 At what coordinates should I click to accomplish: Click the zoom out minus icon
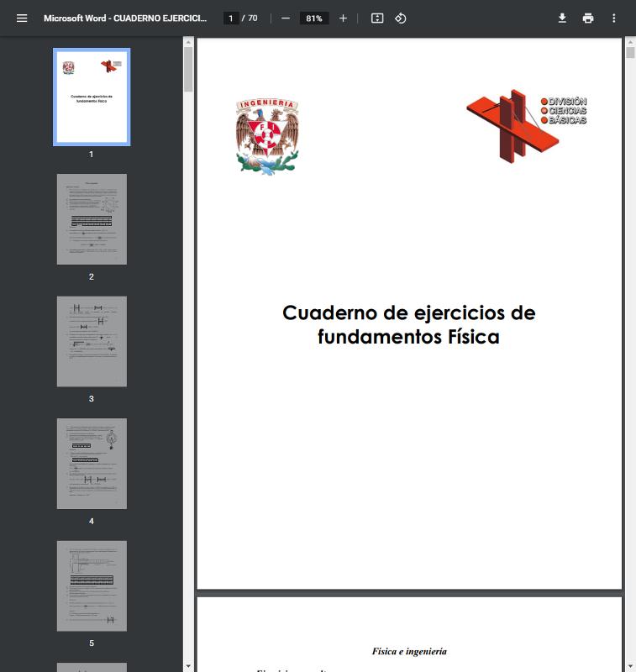point(286,18)
